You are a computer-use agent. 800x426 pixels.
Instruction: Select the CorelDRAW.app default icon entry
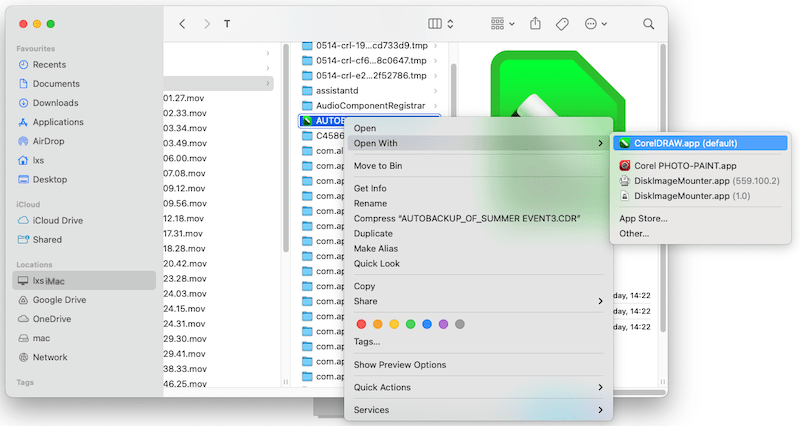(x=624, y=143)
